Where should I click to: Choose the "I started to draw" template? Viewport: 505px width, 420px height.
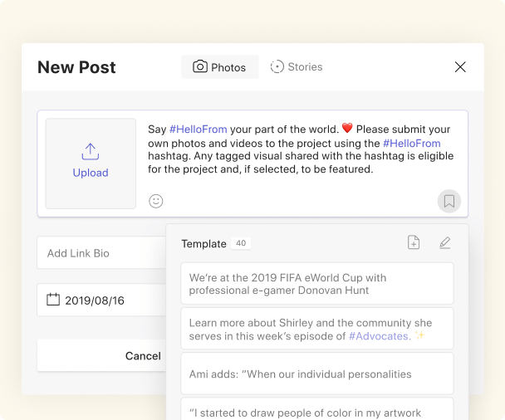316,411
